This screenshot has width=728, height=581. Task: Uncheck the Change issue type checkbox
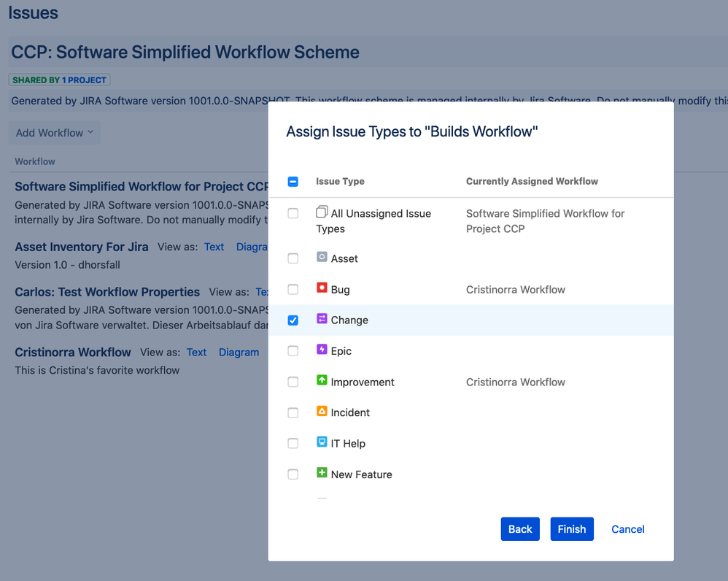[293, 320]
